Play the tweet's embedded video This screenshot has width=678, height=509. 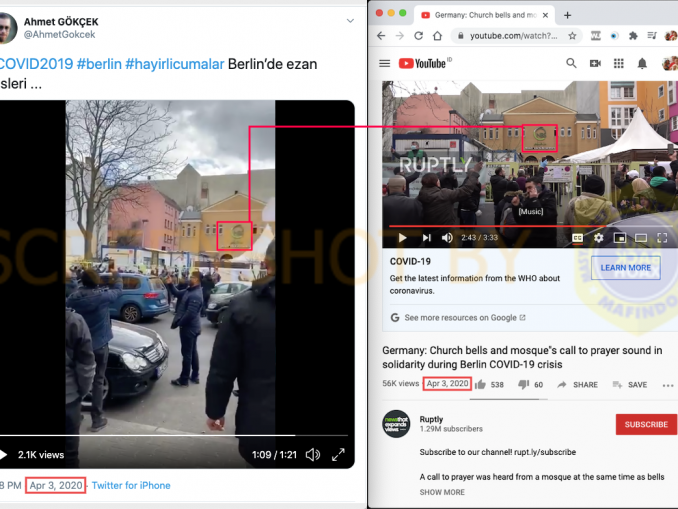pos(3,455)
